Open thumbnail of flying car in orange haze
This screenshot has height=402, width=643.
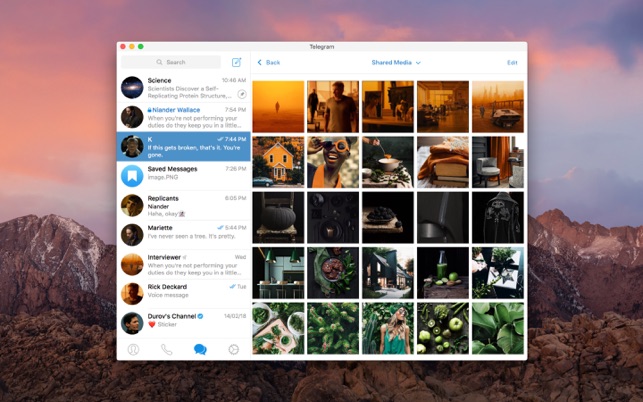tap(498, 107)
